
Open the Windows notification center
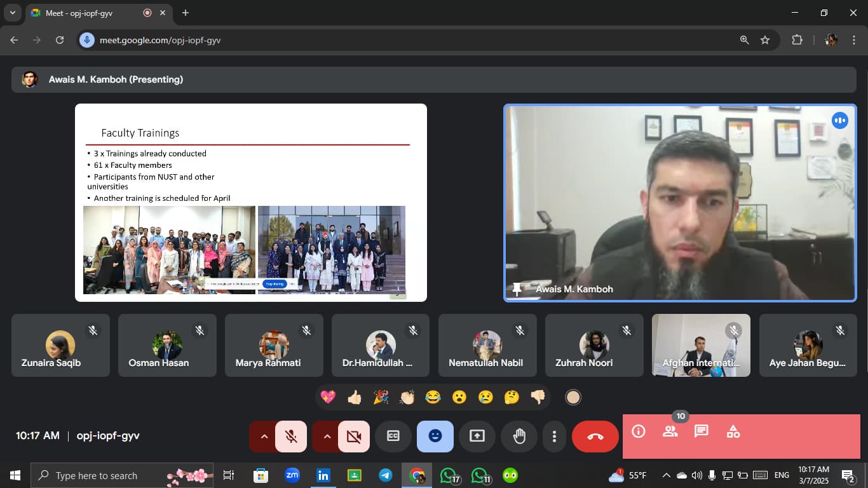click(848, 475)
